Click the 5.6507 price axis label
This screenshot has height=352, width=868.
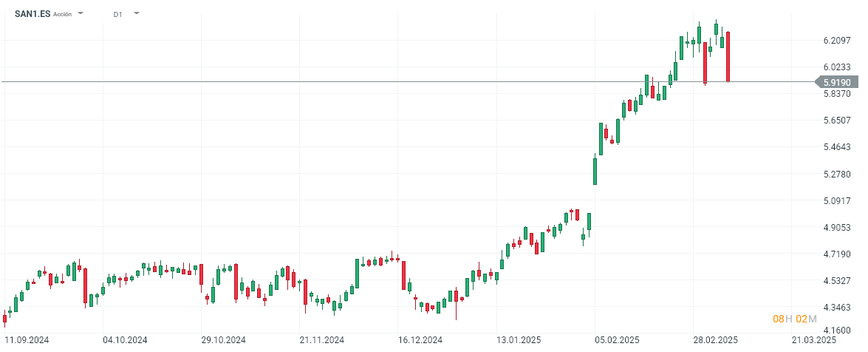836,121
